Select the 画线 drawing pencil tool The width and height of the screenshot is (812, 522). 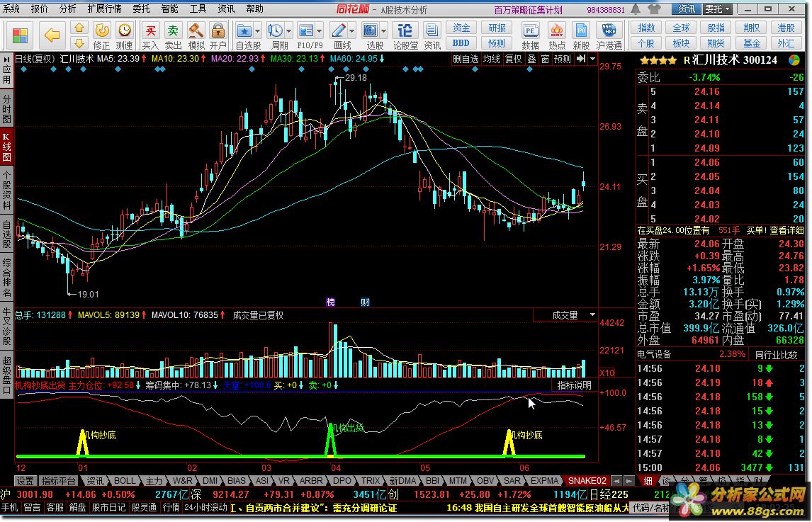(x=339, y=30)
